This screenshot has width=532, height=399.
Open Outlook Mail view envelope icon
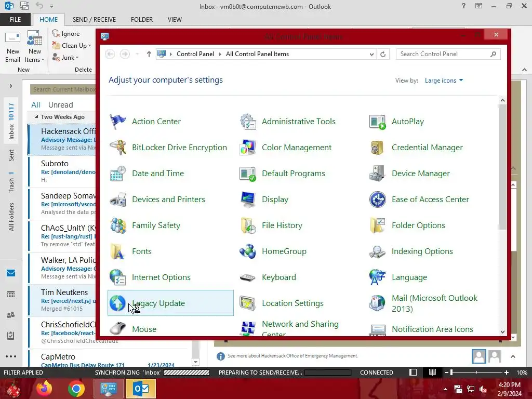point(11,273)
